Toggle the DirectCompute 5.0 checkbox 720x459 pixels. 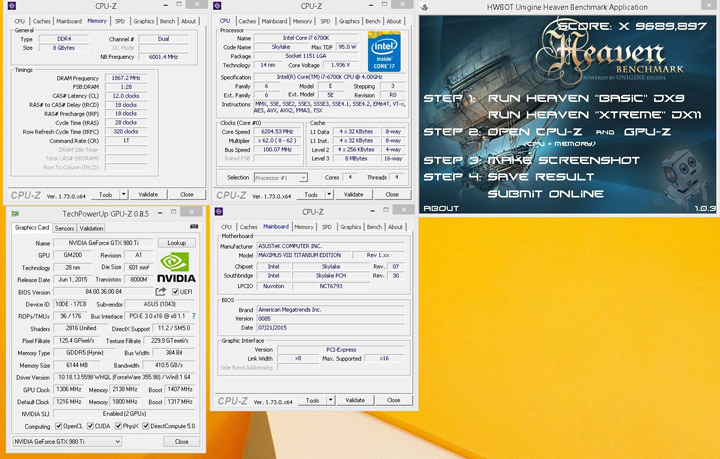pyautogui.click(x=146, y=426)
